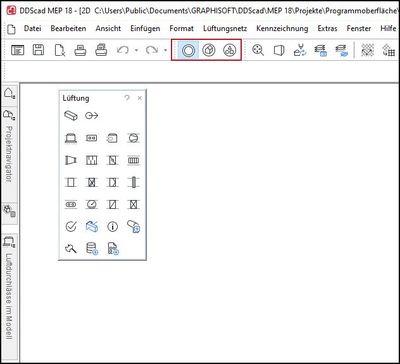Open the properties list icon in toolbar

click(17, 50)
